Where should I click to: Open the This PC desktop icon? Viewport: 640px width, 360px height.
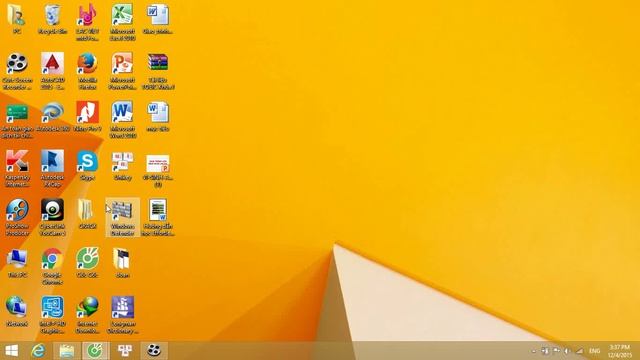[17, 263]
